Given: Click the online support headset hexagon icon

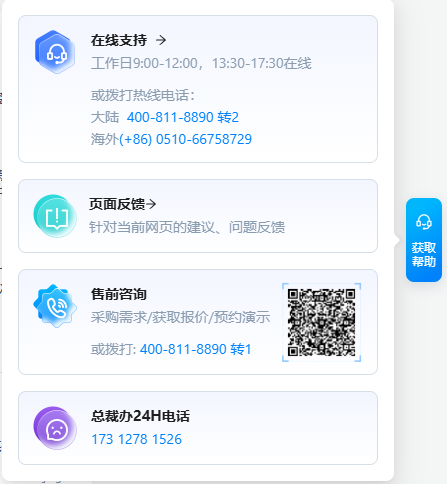Looking at the screenshot, I should (55, 52).
